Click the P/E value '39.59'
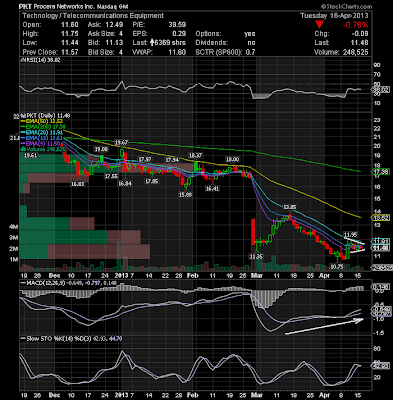The height and width of the screenshot is (400, 393). [177, 25]
